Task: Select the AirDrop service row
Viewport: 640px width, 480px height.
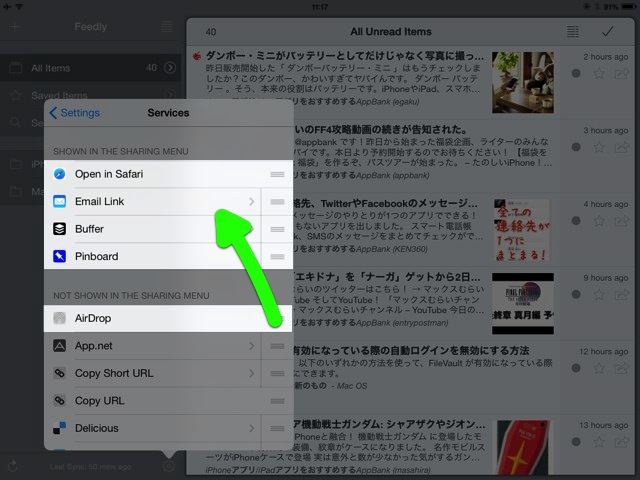Action: click(169, 318)
